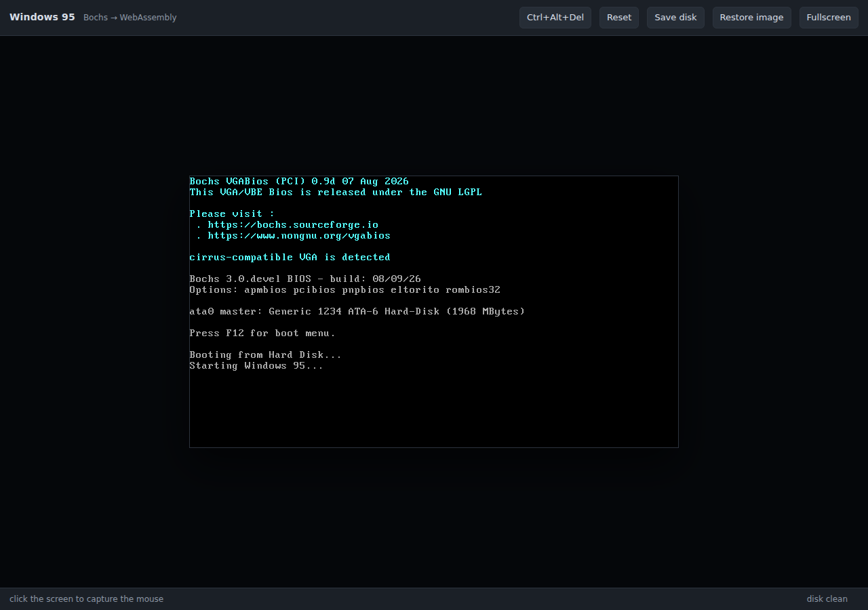The height and width of the screenshot is (610, 868).
Task: Enter Fullscreen mode
Action: point(829,18)
